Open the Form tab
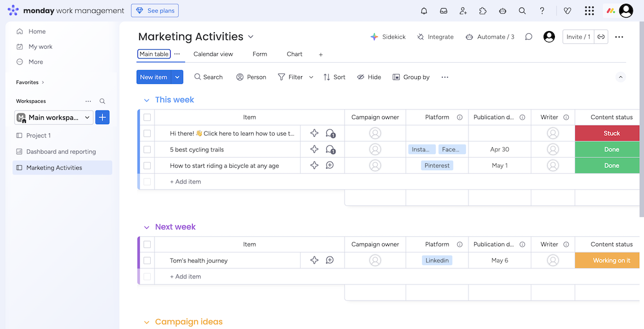The height and width of the screenshot is (329, 644). 260,54
